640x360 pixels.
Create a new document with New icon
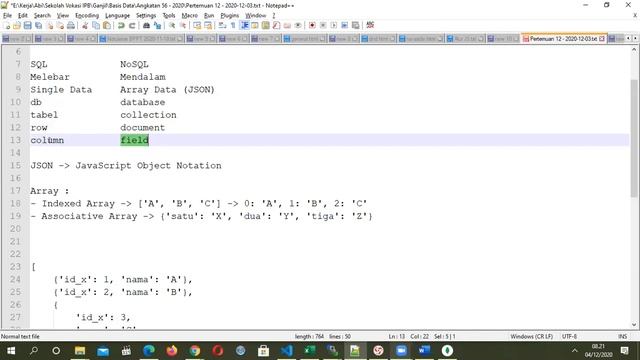(x=7, y=25)
